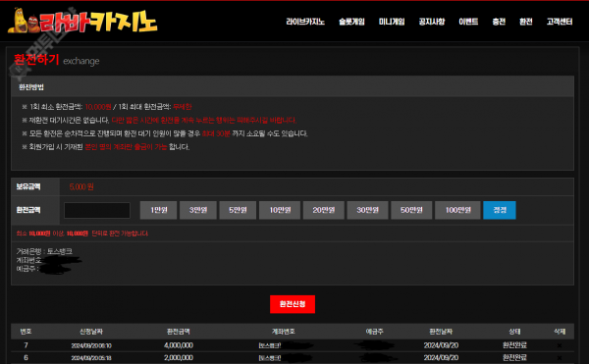Focus the 환전금액 input field
Screen dimensions: 589x364
(x=97, y=210)
